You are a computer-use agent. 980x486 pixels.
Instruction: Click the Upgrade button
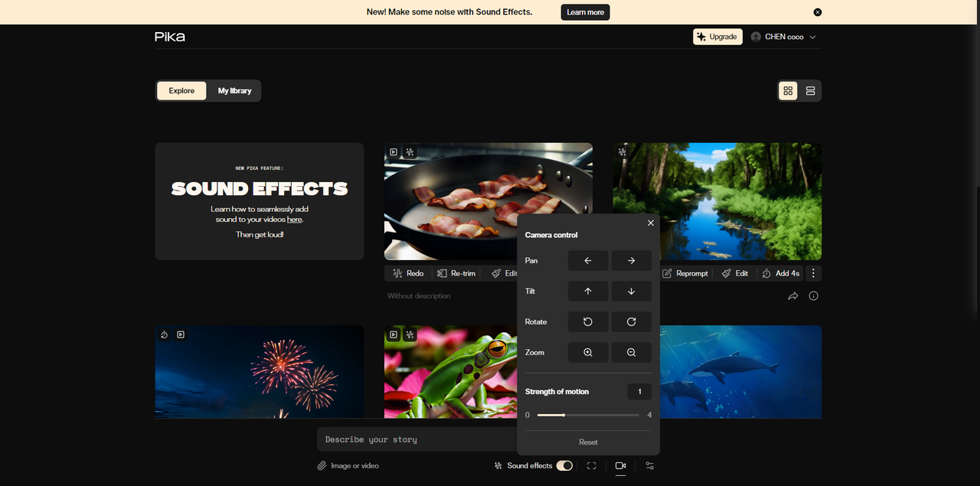pos(717,37)
